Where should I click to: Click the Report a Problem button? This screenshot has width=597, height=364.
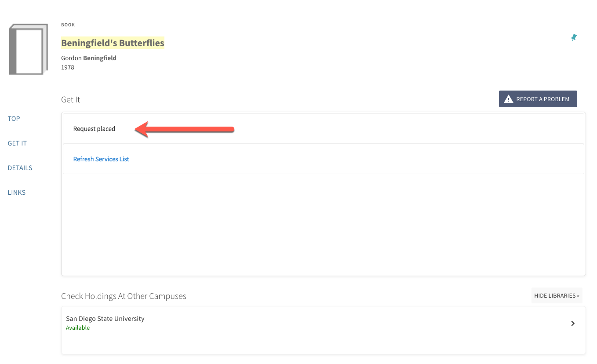point(538,99)
